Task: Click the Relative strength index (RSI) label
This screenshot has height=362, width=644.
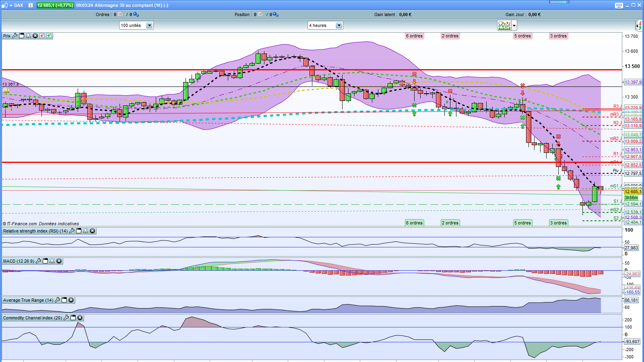Action: [x=35, y=231]
